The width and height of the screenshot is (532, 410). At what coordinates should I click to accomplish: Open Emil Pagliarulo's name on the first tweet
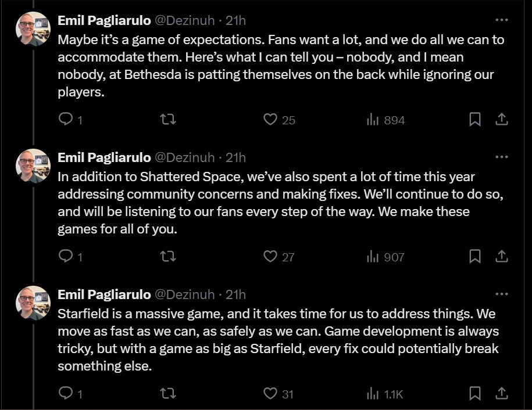point(104,21)
